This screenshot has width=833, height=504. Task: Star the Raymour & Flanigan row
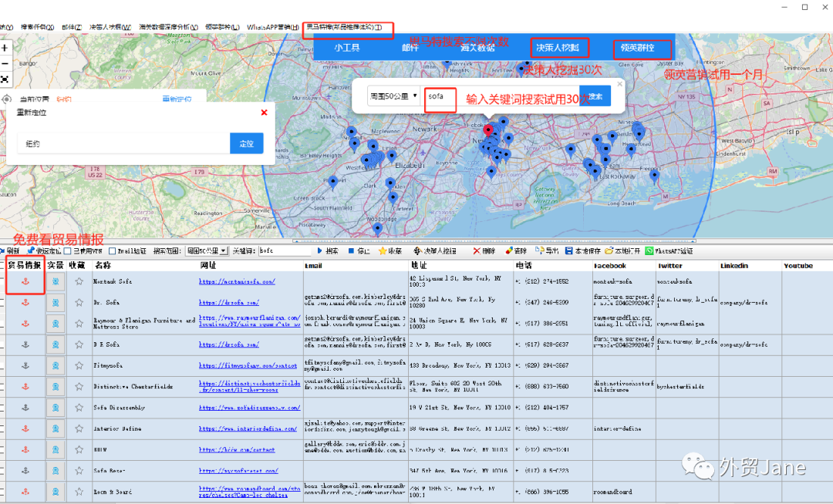click(79, 324)
